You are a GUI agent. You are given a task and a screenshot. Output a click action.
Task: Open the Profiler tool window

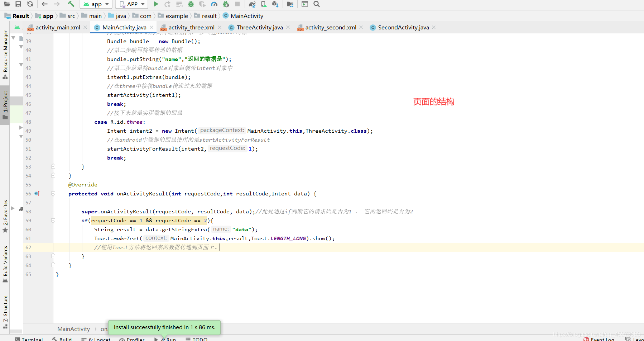132,339
